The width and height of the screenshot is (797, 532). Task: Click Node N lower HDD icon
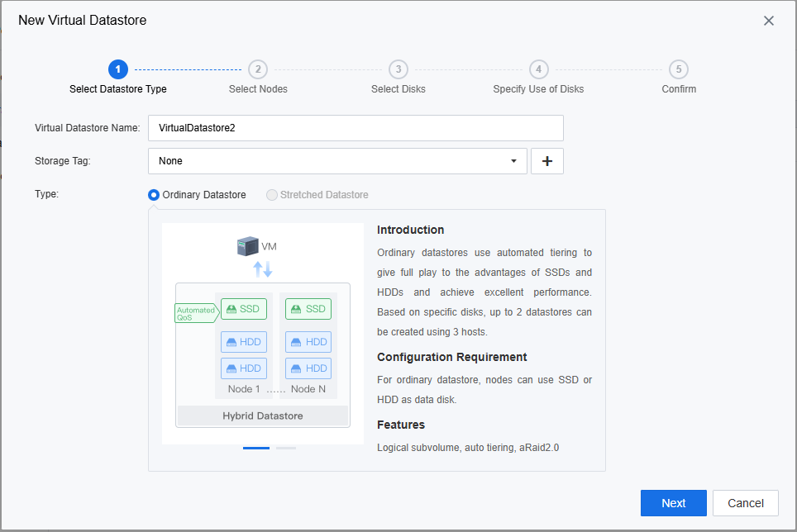tap(308, 368)
